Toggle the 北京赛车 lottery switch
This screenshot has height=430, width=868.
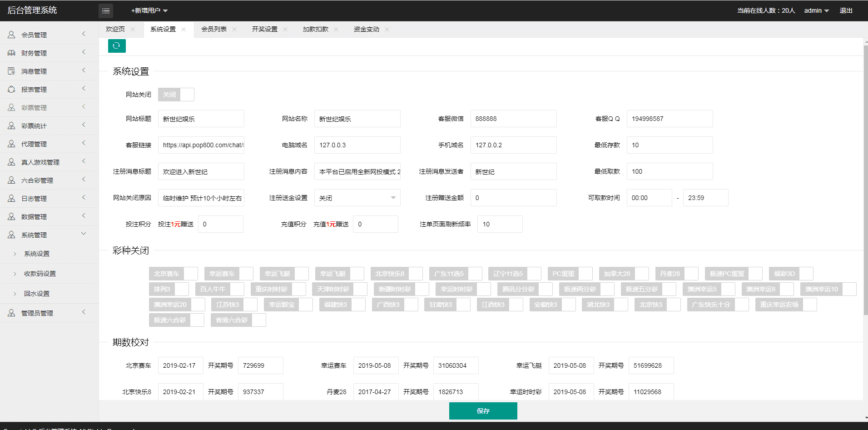tap(173, 274)
